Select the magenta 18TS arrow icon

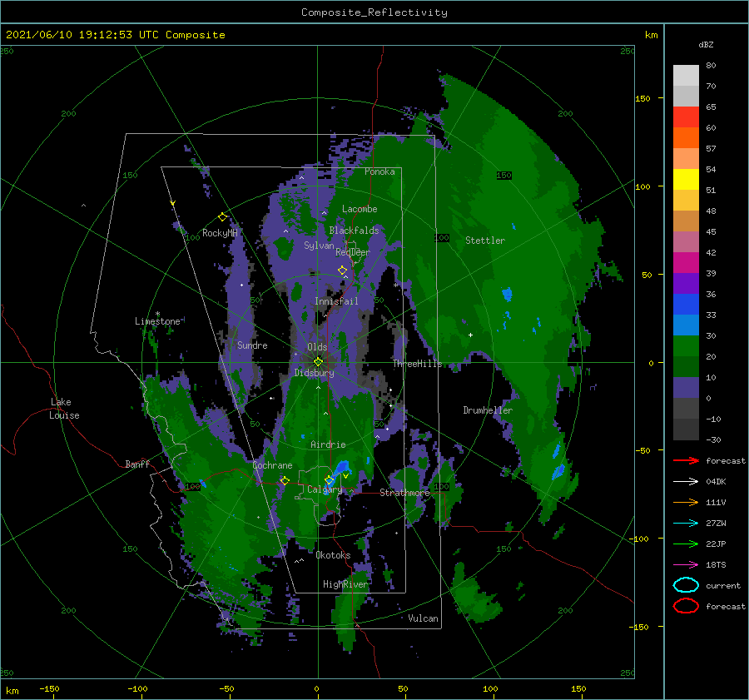tap(686, 565)
